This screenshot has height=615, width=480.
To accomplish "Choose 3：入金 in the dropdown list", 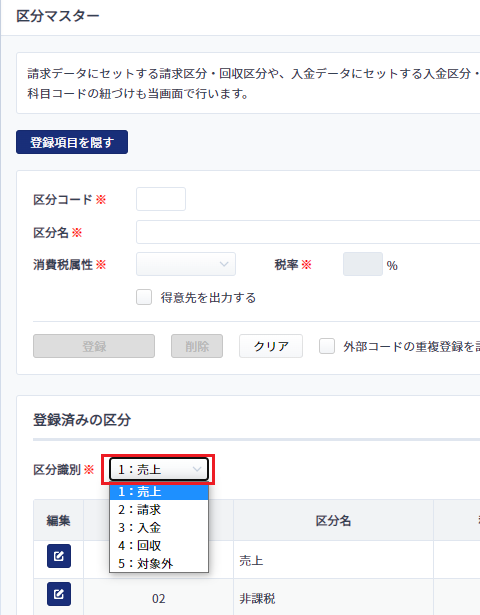I will pos(159,528).
